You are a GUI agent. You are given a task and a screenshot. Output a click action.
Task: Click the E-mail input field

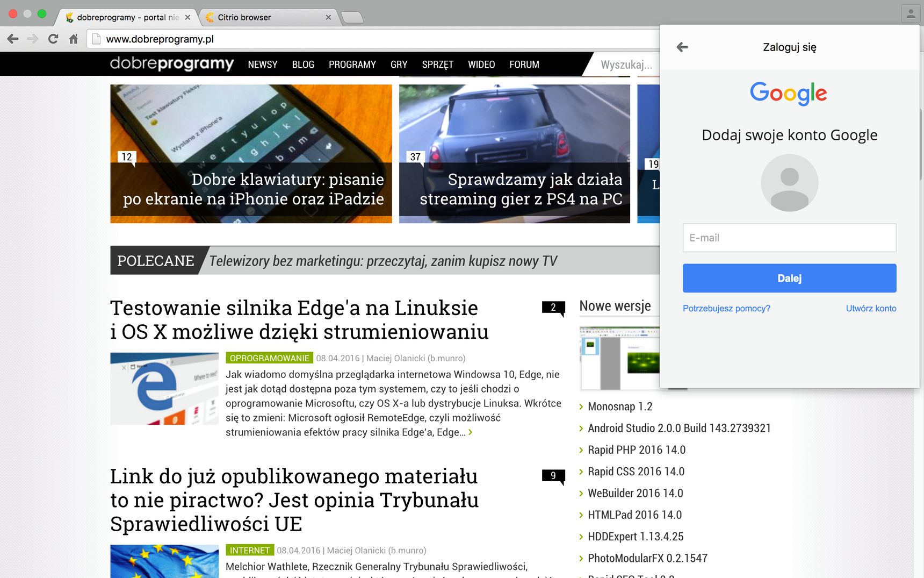click(x=790, y=238)
